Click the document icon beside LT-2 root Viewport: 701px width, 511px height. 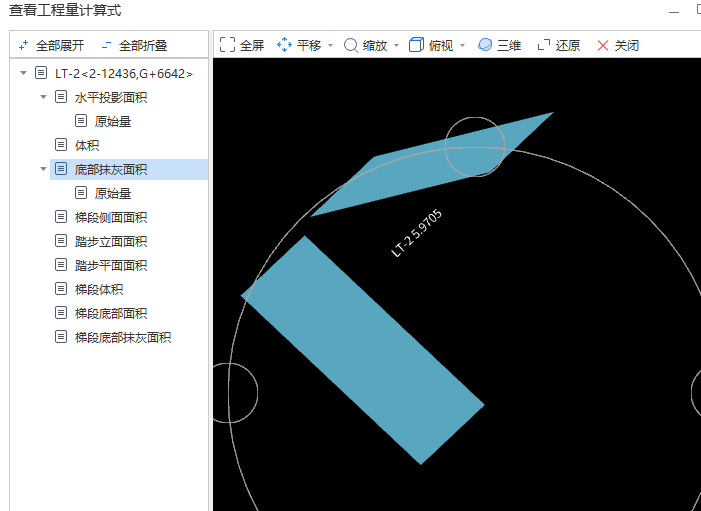pyautogui.click(x=41, y=72)
